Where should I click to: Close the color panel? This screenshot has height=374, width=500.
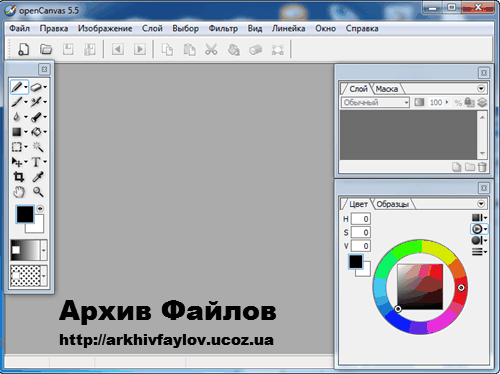[484, 188]
